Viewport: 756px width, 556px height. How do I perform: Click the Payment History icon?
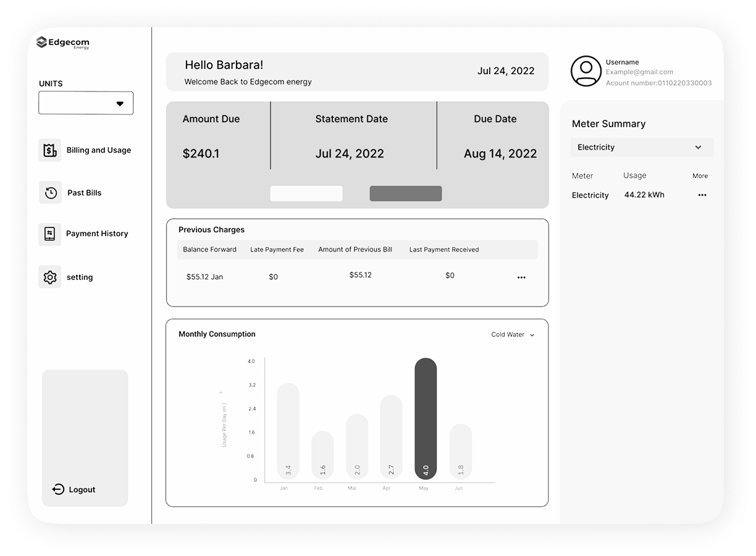(49, 234)
